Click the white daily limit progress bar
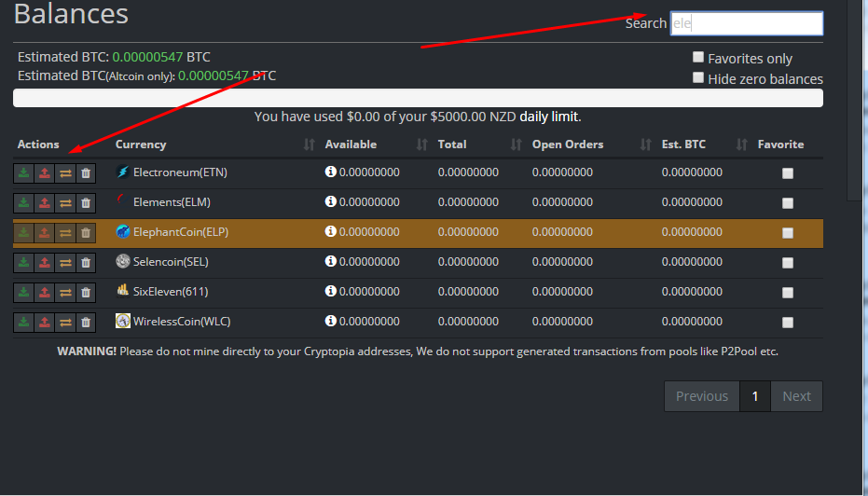The height and width of the screenshot is (496, 868). (418, 98)
